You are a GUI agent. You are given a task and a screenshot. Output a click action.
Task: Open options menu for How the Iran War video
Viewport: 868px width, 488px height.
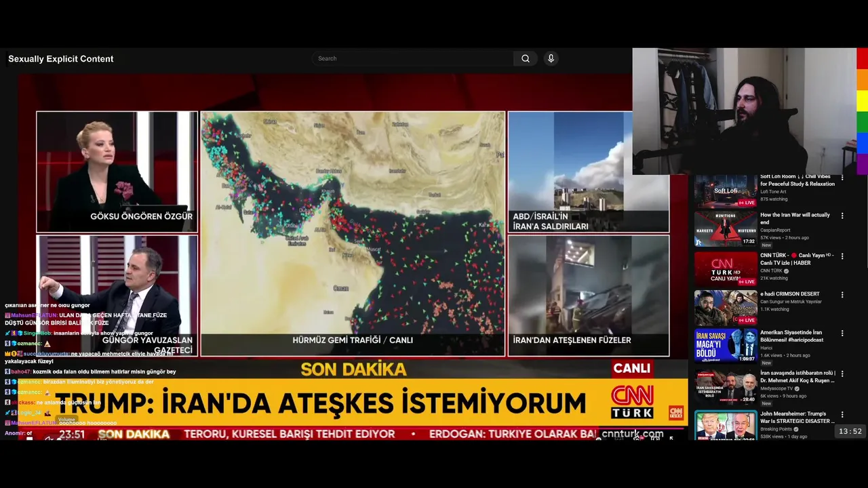[x=842, y=216]
